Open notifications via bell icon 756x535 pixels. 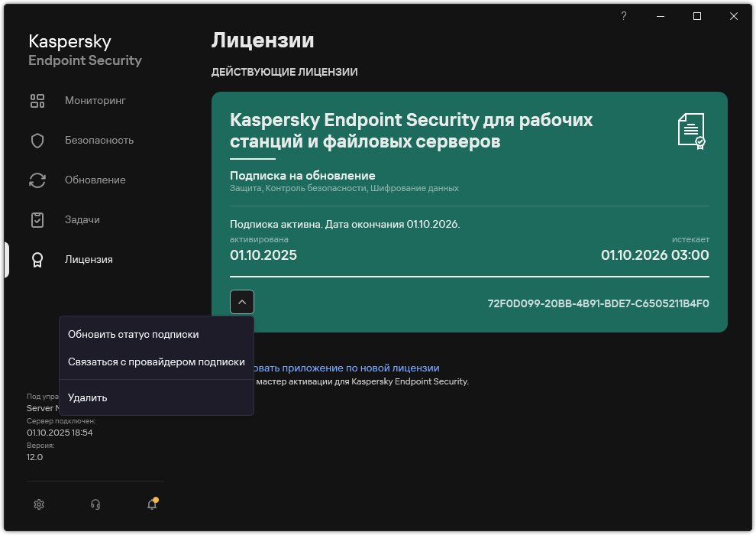[x=151, y=505]
